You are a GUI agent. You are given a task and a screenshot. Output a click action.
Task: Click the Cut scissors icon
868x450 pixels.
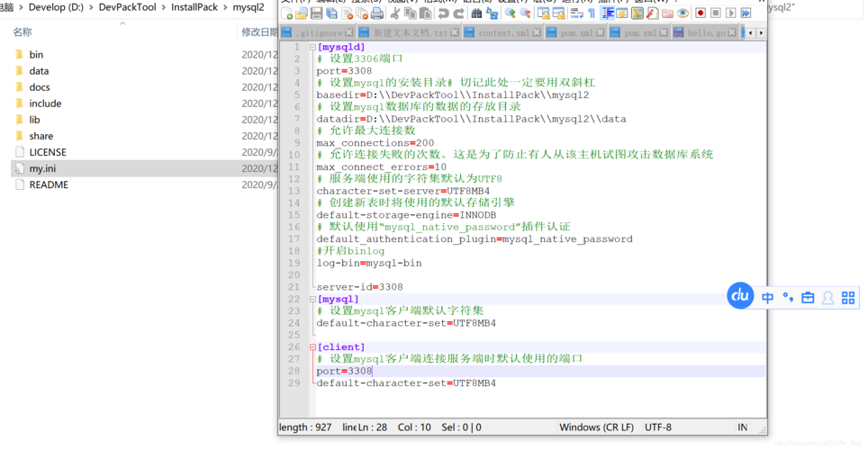pyautogui.click(x=395, y=13)
